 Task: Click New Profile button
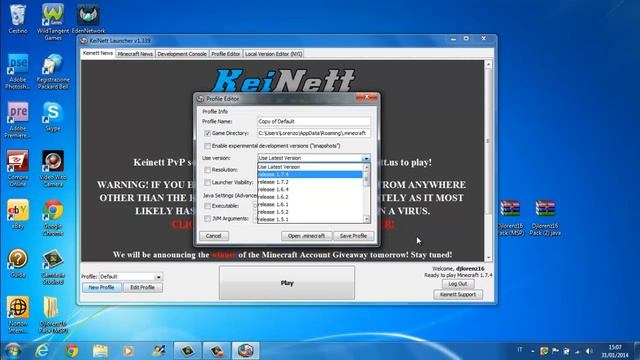[x=101, y=288]
